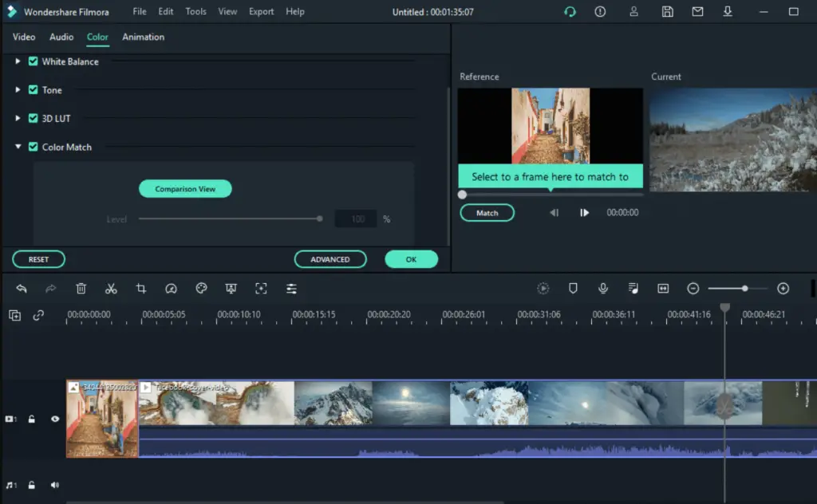Click the Comparison View button

[185, 189]
